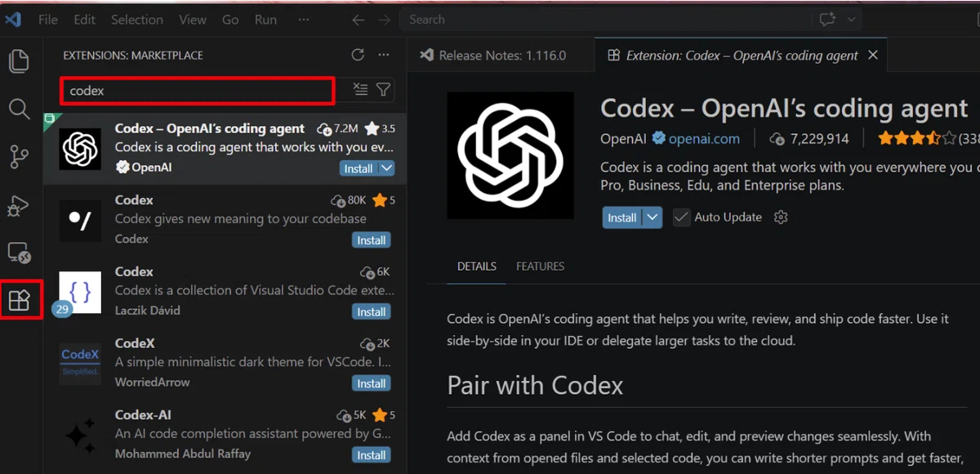Click the CodeX Simplified theme icon
980x474 pixels.
click(x=80, y=364)
